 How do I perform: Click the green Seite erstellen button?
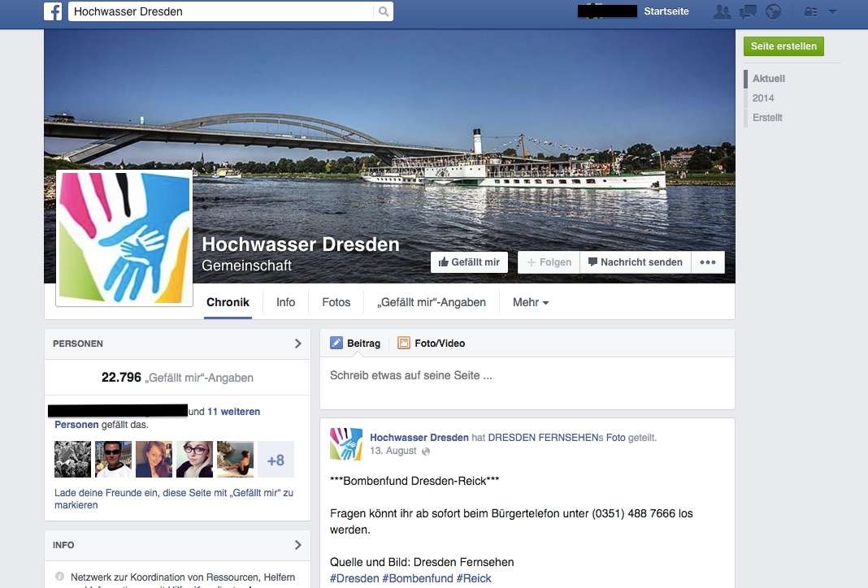click(783, 46)
